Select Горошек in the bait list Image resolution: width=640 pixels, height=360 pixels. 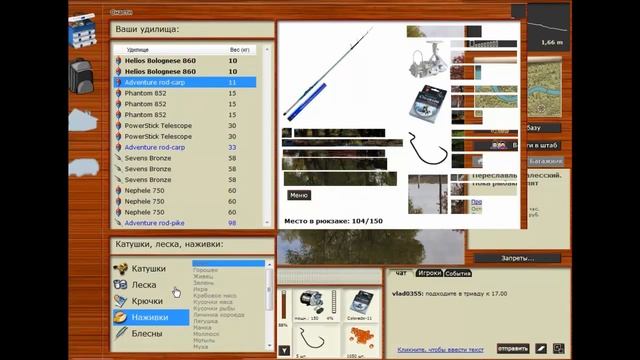coord(205,270)
